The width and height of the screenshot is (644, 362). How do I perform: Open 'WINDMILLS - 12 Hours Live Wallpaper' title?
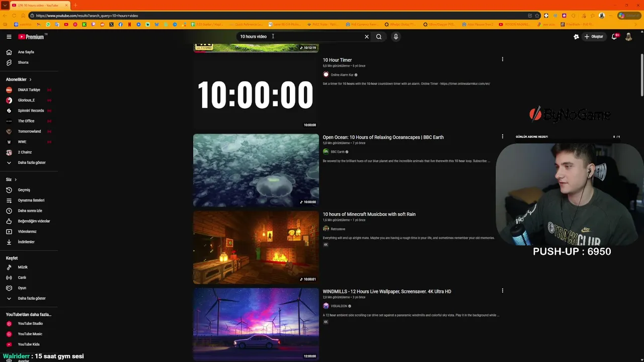tap(387, 292)
